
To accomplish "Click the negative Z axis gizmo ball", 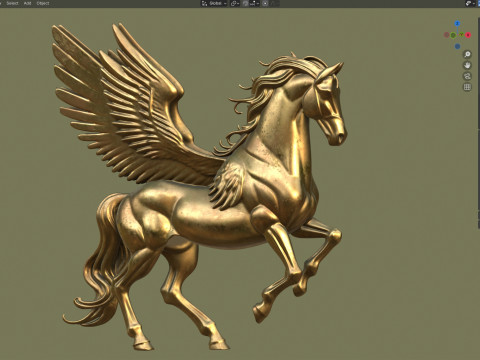I will pyautogui.click(x=457, y=46).
